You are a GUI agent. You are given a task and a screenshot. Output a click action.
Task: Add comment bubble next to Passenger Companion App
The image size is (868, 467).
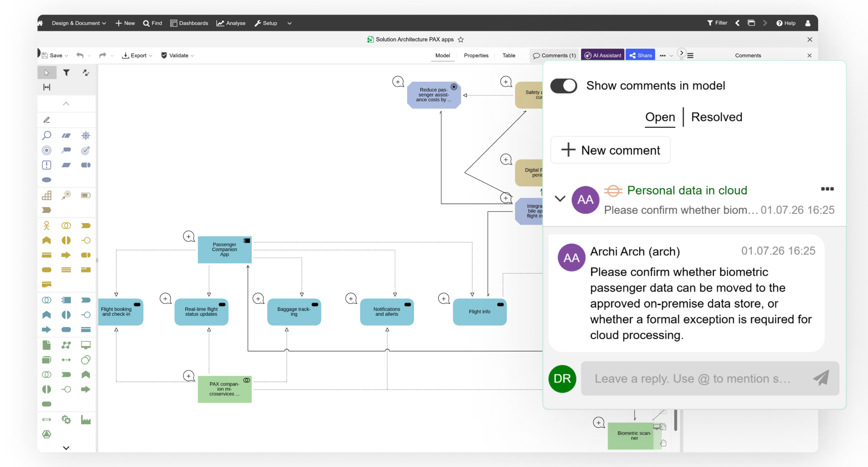click(x=189, y=236)
